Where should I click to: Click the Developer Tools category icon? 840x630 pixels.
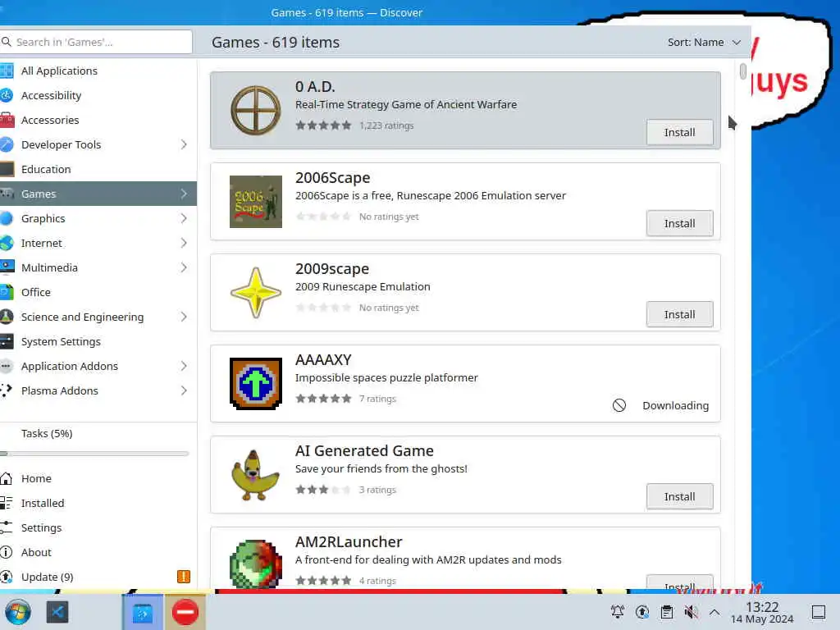pyautogui.click(x=7, y=144)
